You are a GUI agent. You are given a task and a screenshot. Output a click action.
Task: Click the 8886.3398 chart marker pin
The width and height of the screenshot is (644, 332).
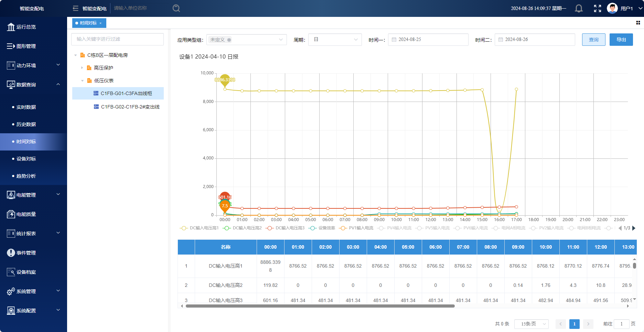pyautogui.click(x=225, y=80)
